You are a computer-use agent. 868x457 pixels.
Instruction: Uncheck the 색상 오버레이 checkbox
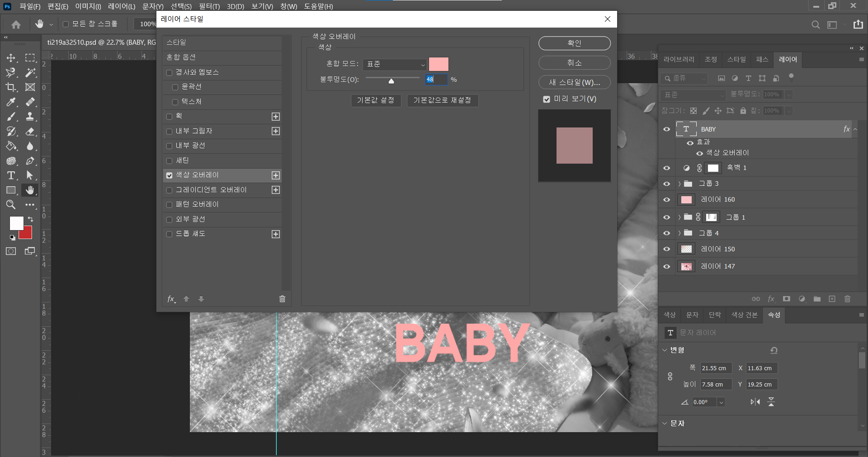[x=170, y=175]
